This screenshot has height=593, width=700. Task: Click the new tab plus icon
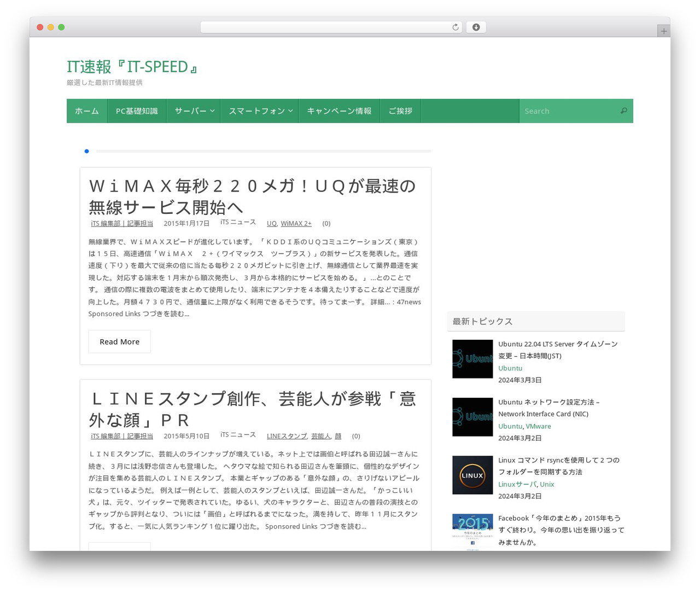coord(663,31)
